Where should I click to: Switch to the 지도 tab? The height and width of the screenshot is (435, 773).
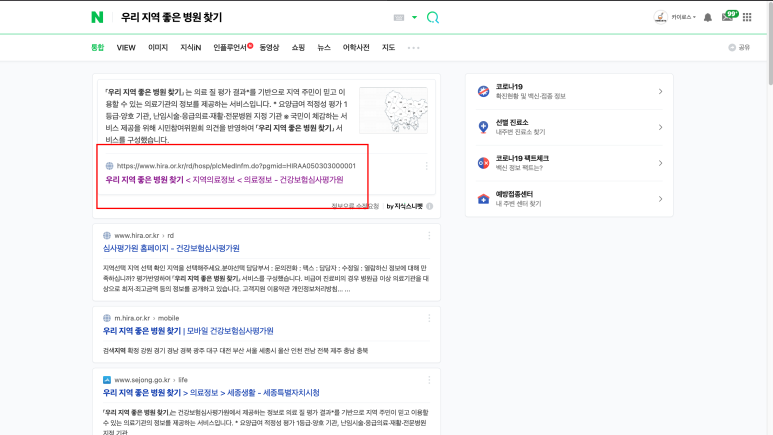click(388, 47)
